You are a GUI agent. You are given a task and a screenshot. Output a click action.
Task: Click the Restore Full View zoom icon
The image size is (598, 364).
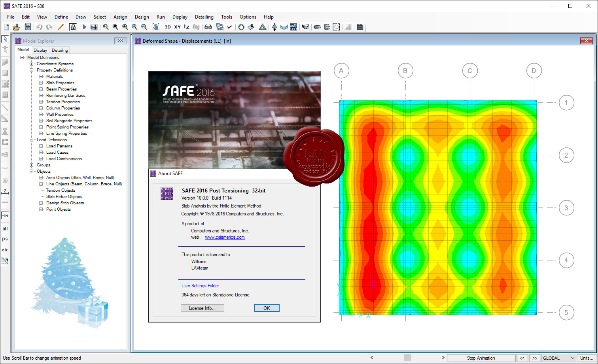pyautogui.click(x=115, y=27)
